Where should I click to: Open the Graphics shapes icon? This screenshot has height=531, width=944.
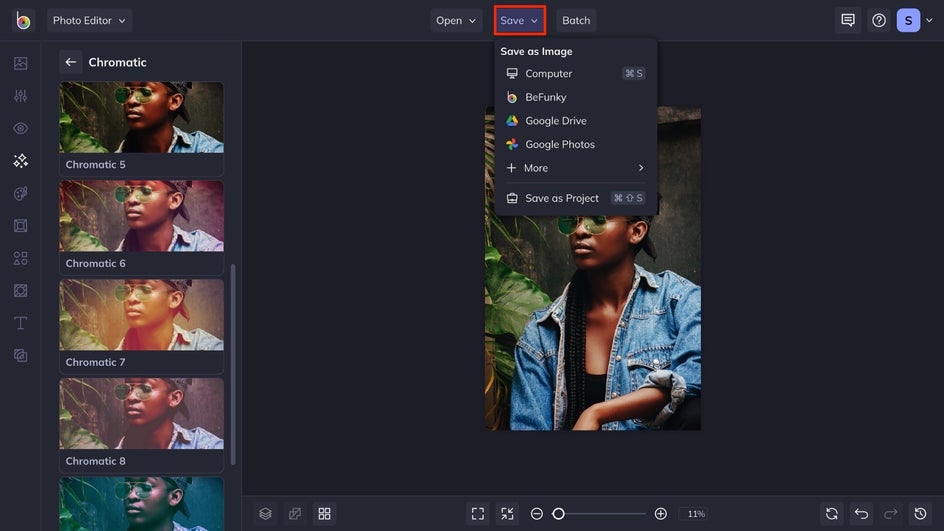point(20,258)
